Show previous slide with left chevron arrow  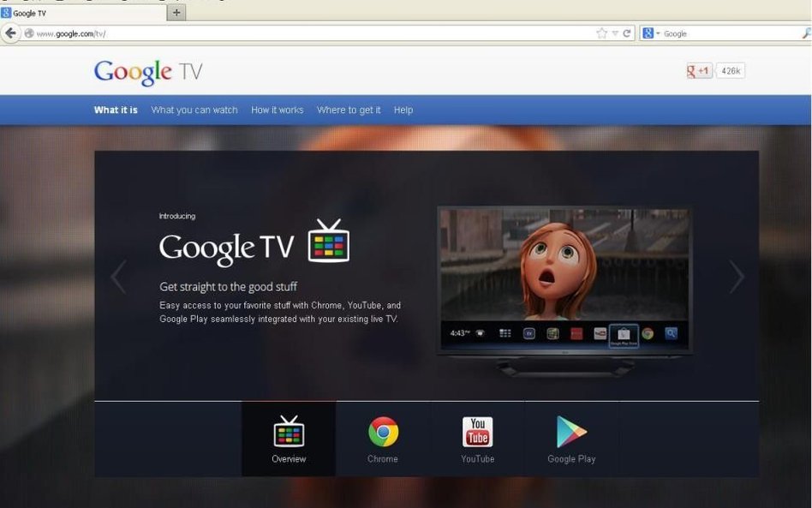click(118, 277)
